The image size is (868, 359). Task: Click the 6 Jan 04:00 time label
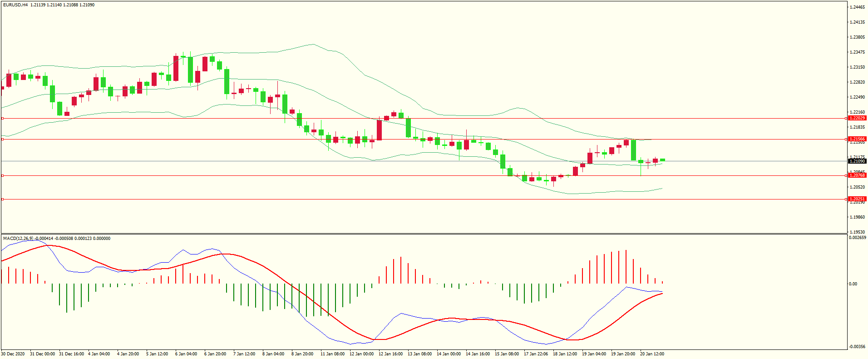186,354
